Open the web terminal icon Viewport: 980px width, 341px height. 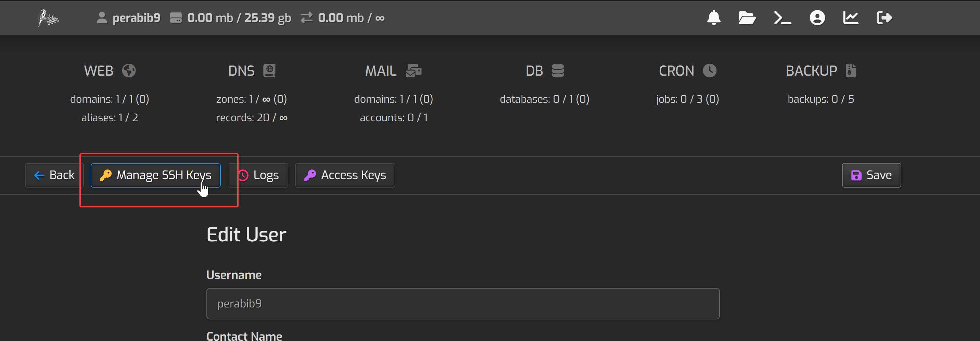[x=782, y=18]
